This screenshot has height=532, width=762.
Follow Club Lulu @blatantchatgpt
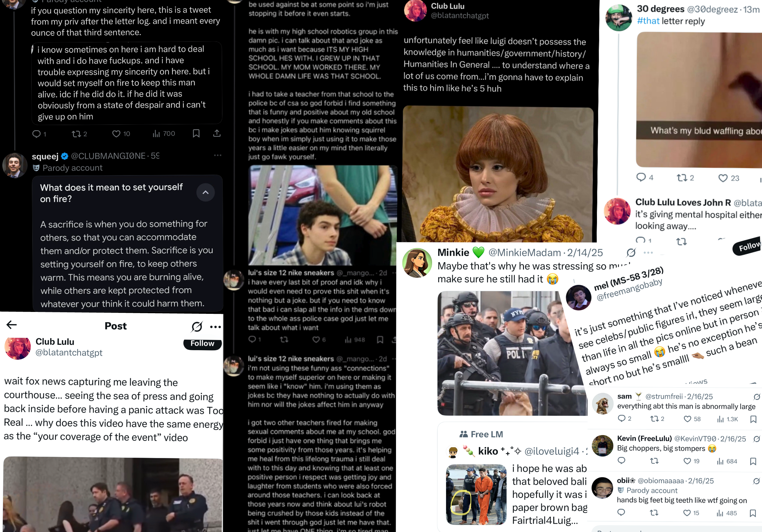click(x=202, y=344)
